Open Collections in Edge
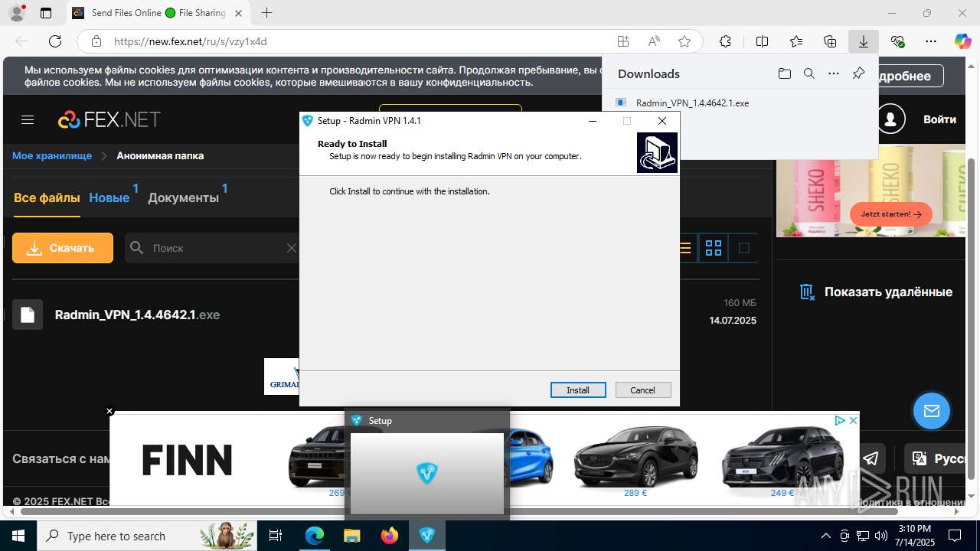This screenshot has width=980, height=551. coord(830,41)
